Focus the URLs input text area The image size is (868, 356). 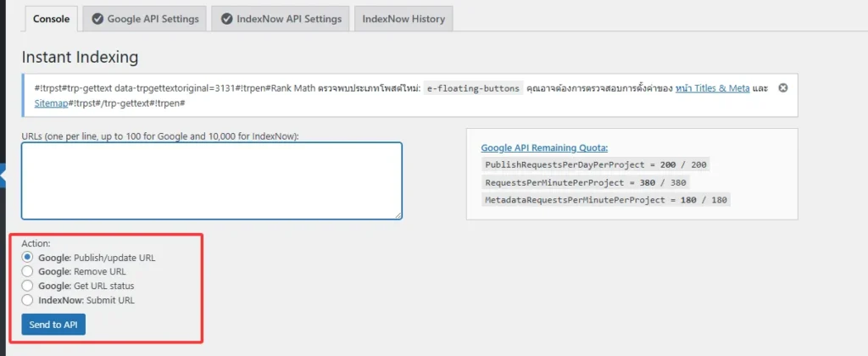pos(212,181)
